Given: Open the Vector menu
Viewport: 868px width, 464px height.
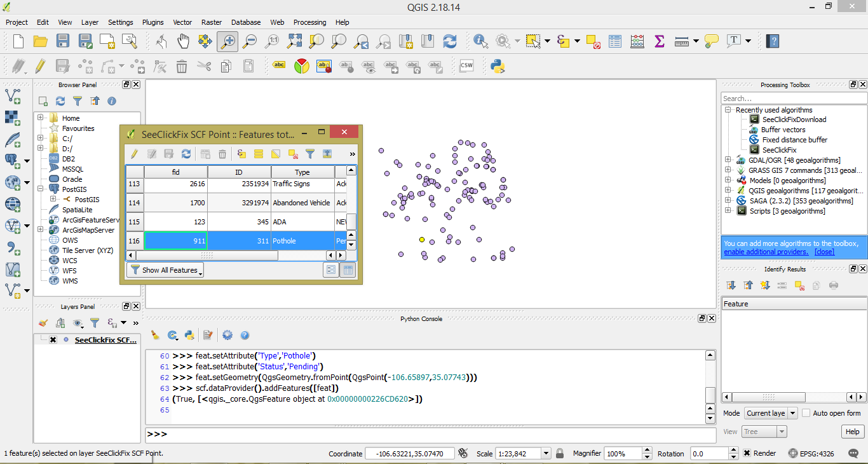Looking at the screenshot, I should (x=182, y=22).
